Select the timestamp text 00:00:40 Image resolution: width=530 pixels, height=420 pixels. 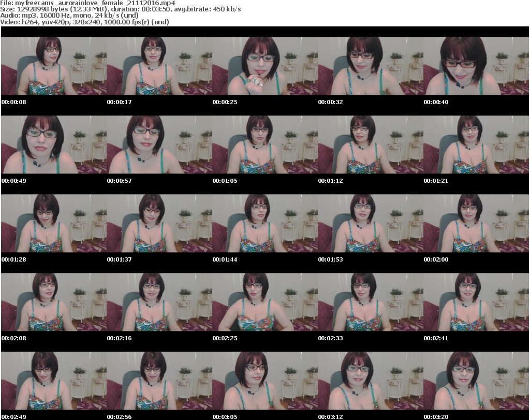click(x=436, y=102)
